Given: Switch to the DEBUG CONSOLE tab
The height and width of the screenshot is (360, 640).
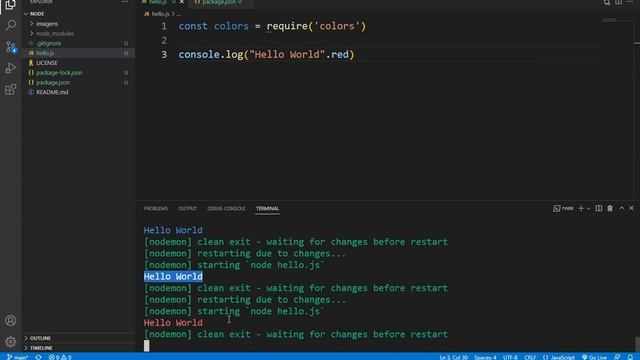Looking at the screenshot, I should tap(226, 209).
